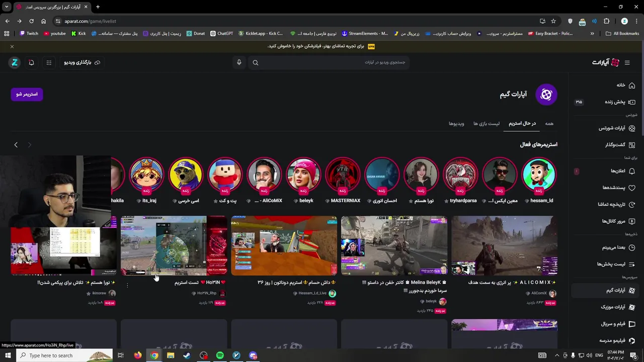Show hidden bookmarks overflow chevron
Screen dimensions: 644x362
[x=592, y=34]
